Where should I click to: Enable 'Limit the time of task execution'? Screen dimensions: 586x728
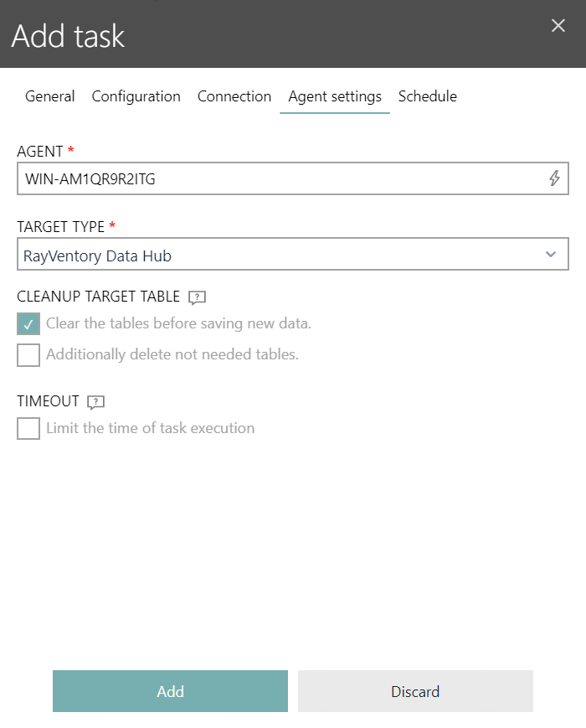28,428
